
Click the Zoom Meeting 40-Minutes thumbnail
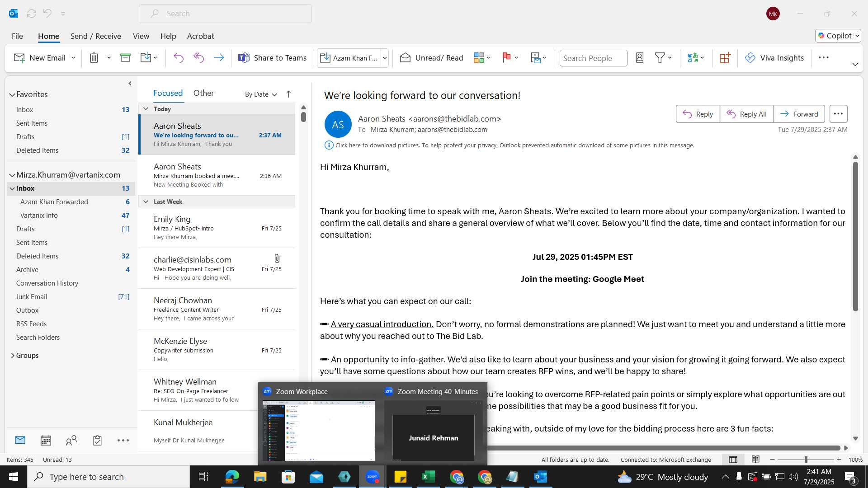[x=433, y=431]
